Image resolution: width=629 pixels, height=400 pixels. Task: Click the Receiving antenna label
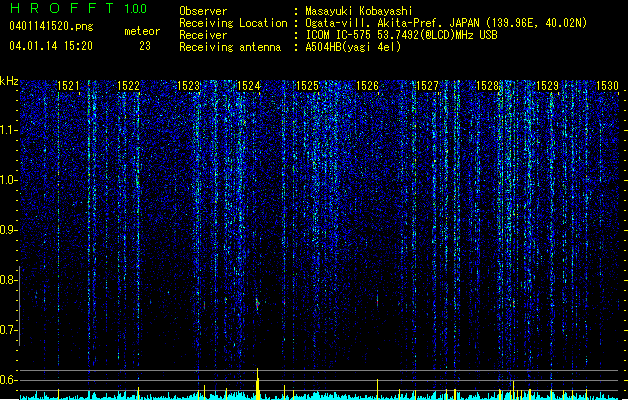tap(230, 47)
